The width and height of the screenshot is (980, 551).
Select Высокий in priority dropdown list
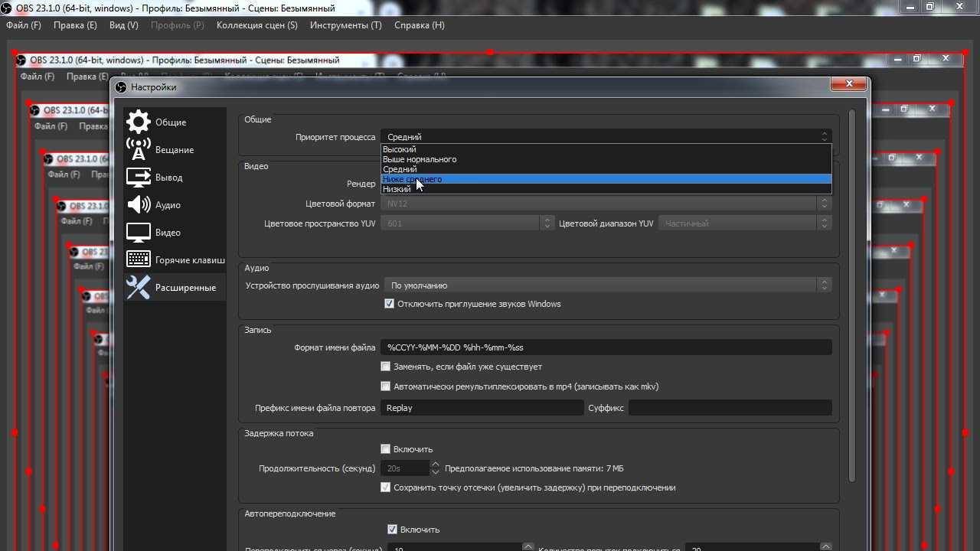pyautogui.click(x=606, y=149)
